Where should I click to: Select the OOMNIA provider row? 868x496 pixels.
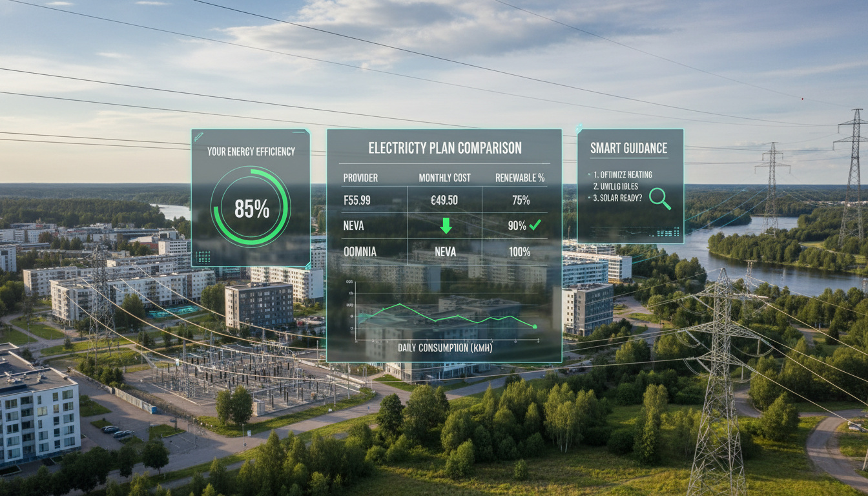[x=361, y=252]
